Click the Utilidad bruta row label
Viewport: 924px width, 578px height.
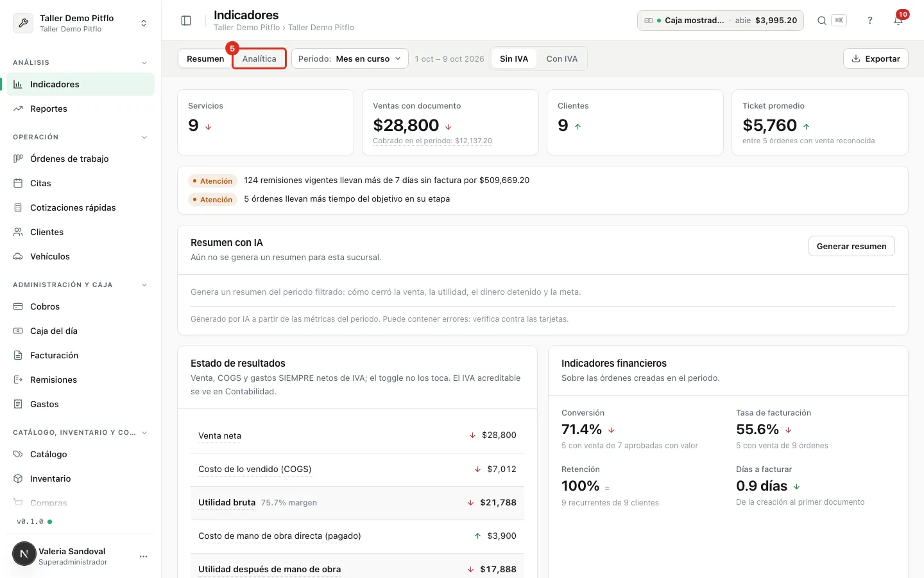tap(227, 502)
